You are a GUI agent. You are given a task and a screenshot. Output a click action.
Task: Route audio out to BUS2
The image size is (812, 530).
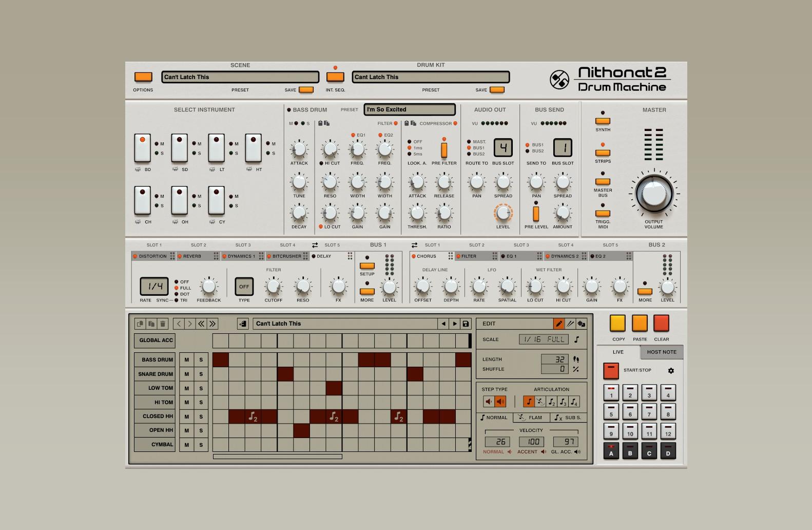pos(469,154)
